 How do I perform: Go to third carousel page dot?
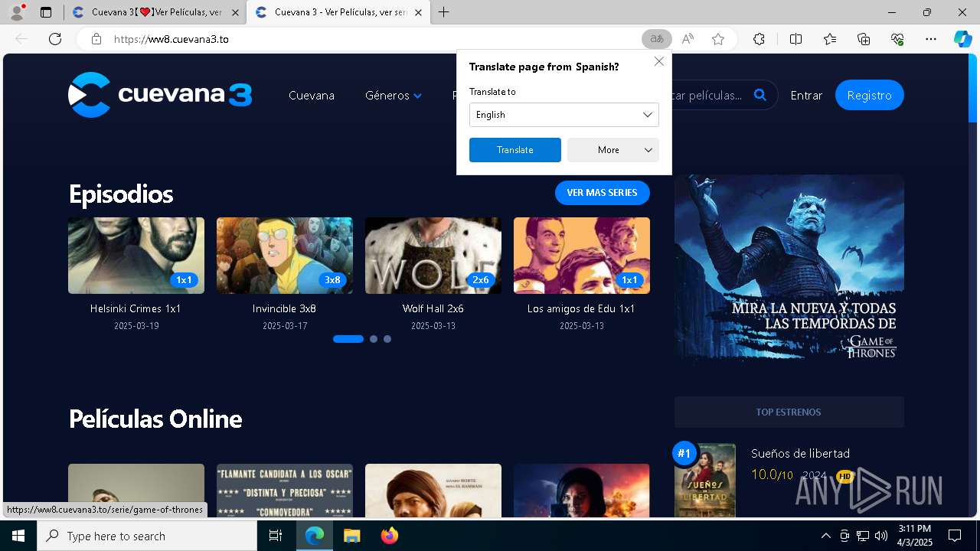pyautogui.click(x=387, y=339)
